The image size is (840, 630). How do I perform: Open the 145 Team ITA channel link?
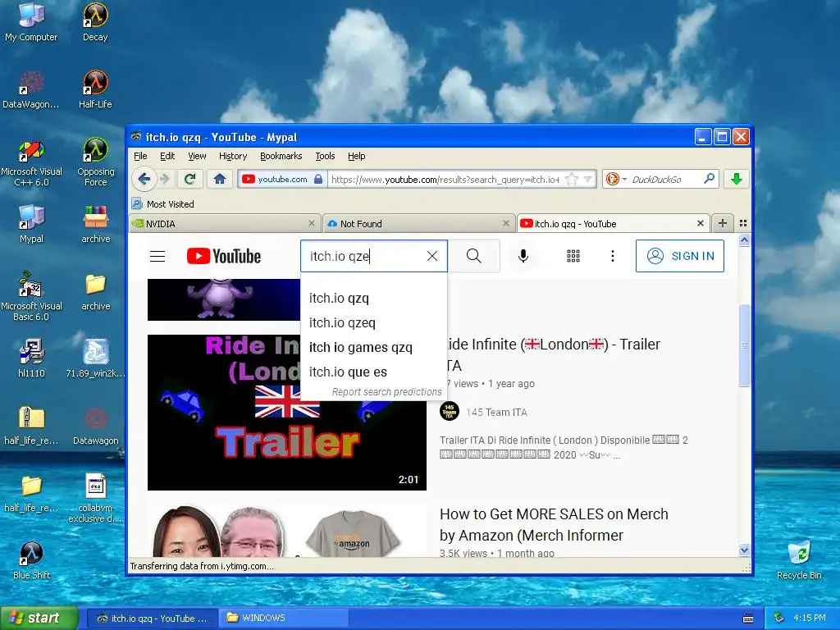pyautogui.click(x=496, y=412)
